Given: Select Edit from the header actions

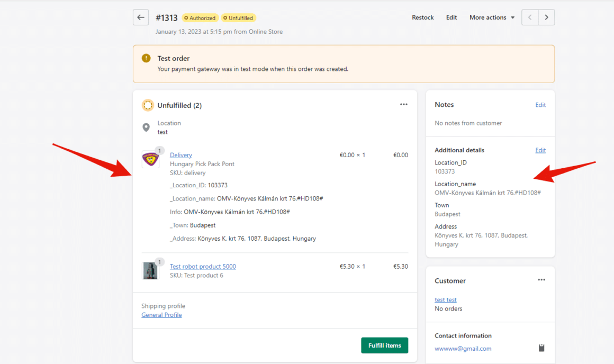Looking at the screenshot, I should coord(452,17).
